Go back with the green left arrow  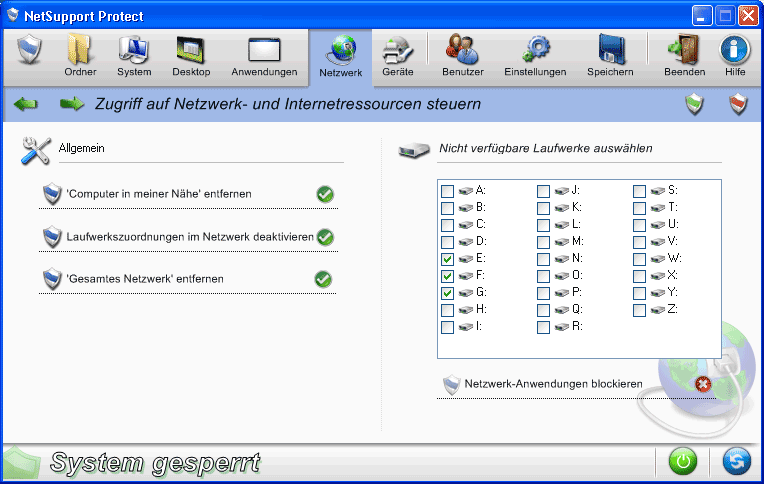click(x=26, y=104)
